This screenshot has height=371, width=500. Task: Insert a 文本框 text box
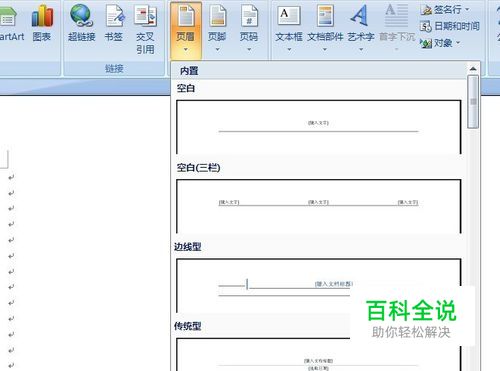[x=289, y=28]
